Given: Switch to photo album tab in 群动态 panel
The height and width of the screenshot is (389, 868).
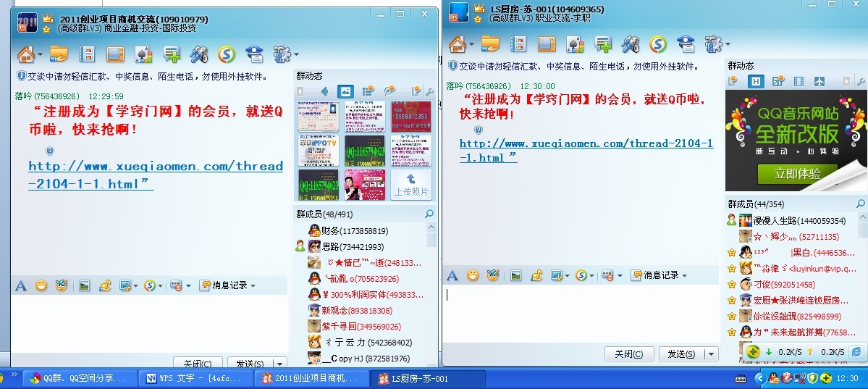Looking at the screenshot, I should point(345,91).
